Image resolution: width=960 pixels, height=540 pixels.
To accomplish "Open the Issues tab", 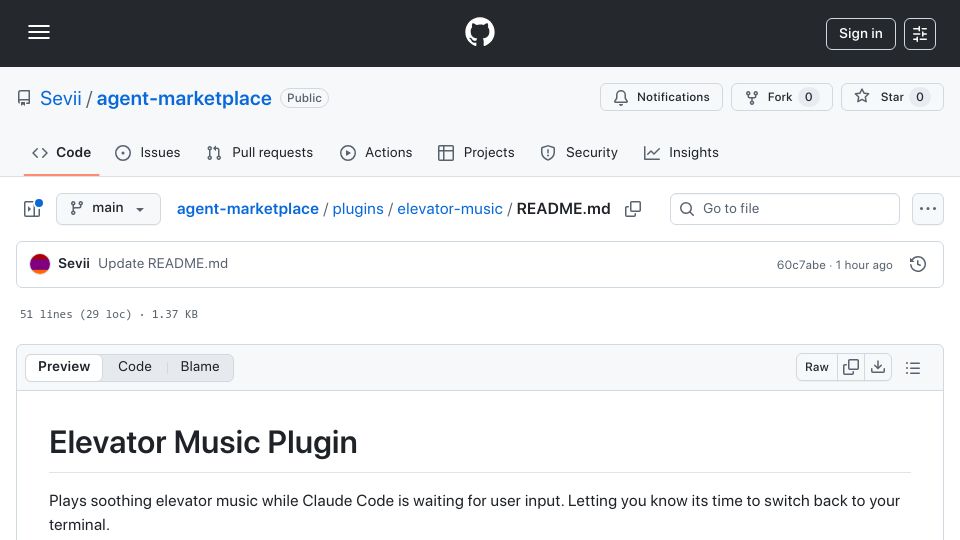I will click(x=148, y=152).
